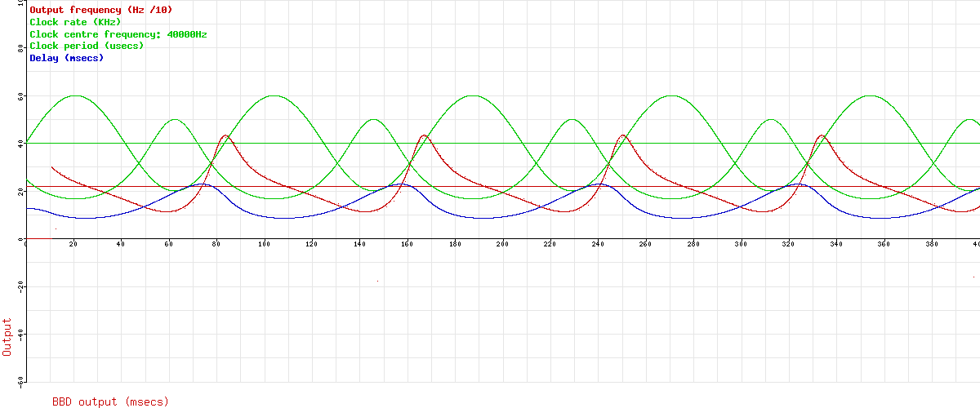This screenshot has width=980, height=408.
Task: Click the 'Clock period (usecs)' legend label
Action: 87,46
